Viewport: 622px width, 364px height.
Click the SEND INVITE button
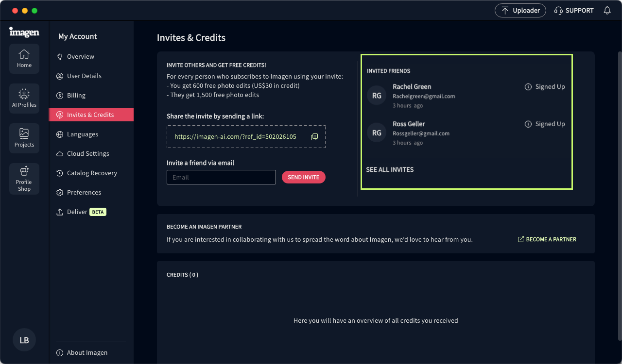[304, 177]
